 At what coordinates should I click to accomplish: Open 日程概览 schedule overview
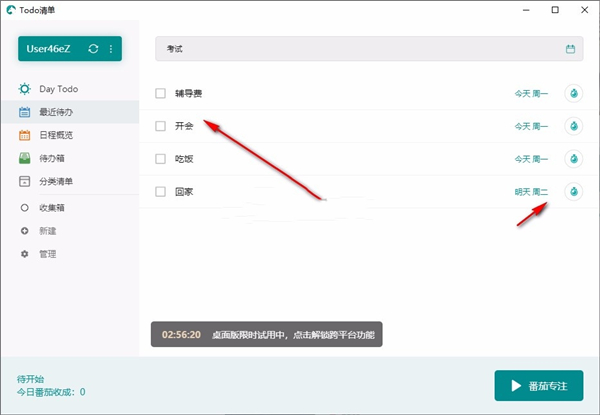(55, 135)
